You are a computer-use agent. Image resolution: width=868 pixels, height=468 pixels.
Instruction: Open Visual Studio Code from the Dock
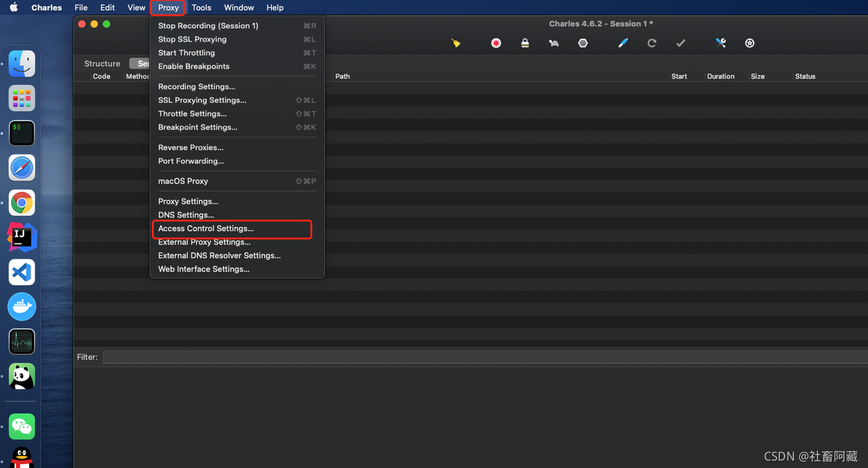click(22, 272)
